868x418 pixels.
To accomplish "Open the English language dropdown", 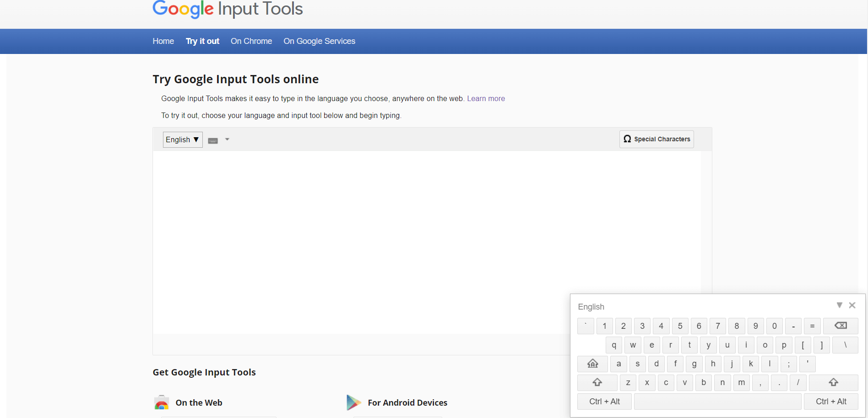I will (182, 139).
